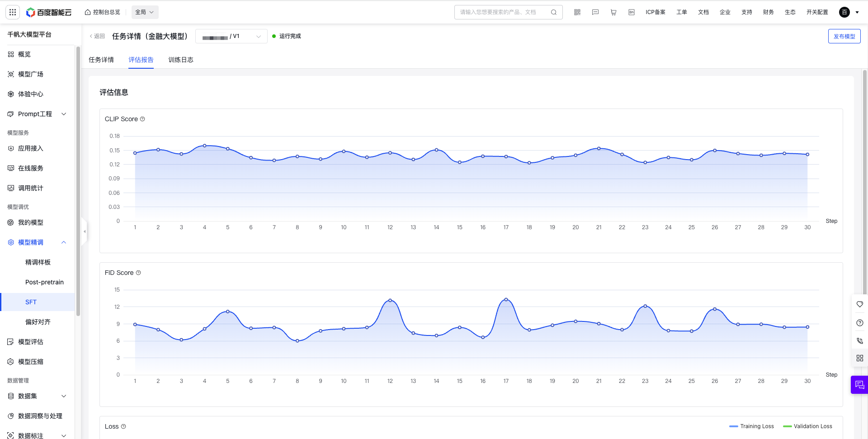The width and height of the screenshot is (868, 439).
Task: Open 控制台总览 link
Action: coord(103,12)
